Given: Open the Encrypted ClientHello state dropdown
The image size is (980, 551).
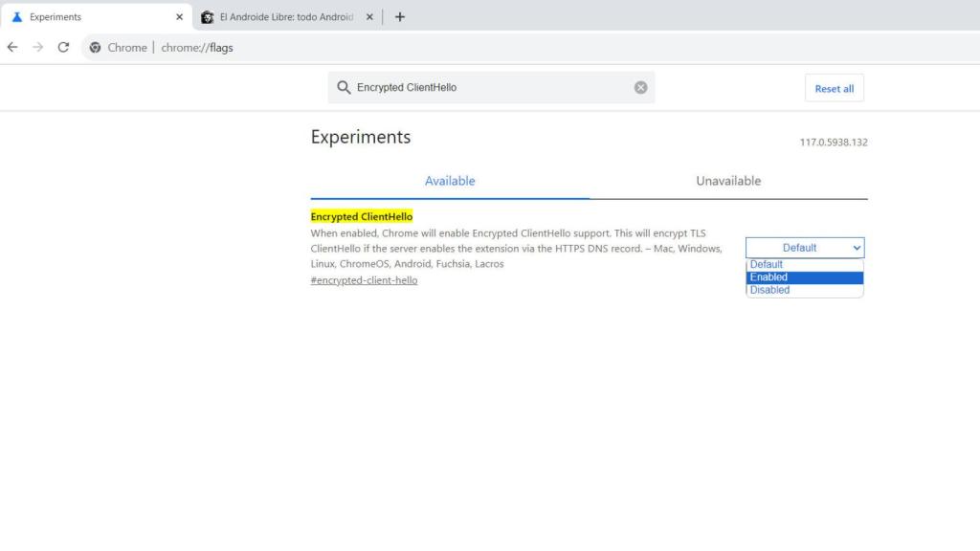Looking at the screenshot, I should [x=805, y=248].
